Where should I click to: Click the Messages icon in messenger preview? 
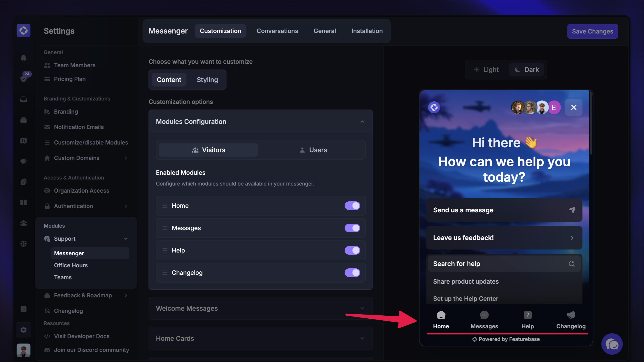coord(484,315)
